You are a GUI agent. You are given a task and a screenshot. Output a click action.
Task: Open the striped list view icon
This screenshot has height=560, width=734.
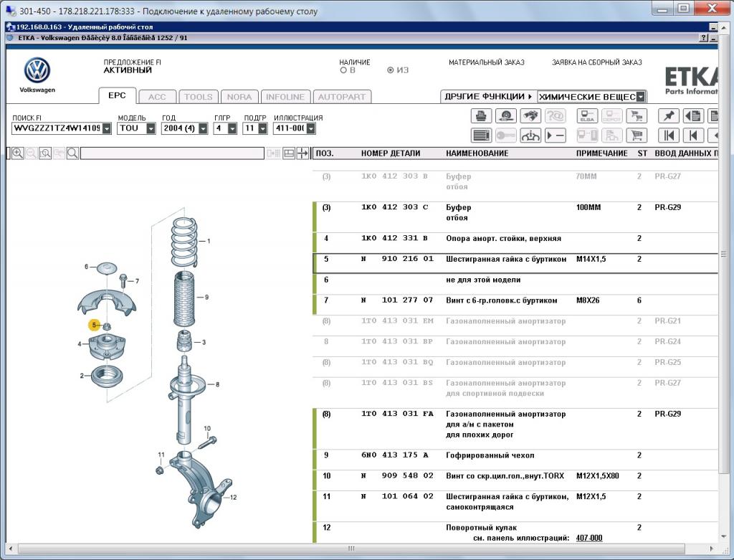pyautogui.click(x=481, y=136)
